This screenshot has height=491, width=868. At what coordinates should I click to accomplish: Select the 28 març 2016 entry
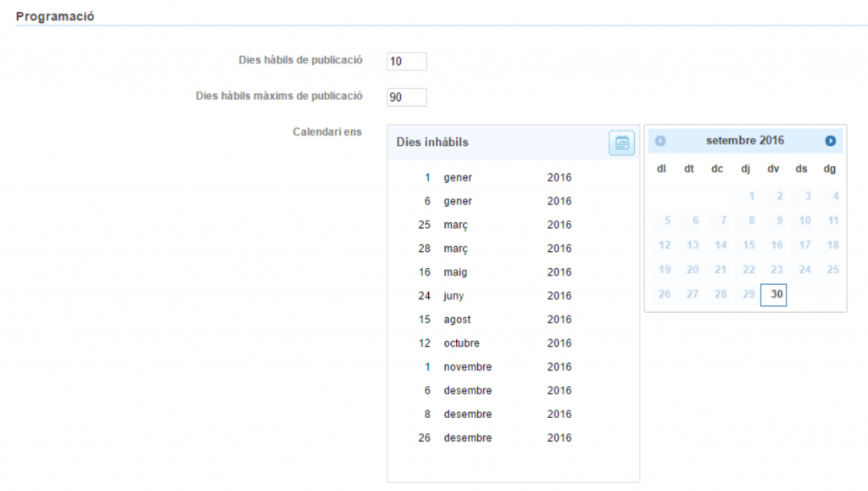(x=496, y=249)
